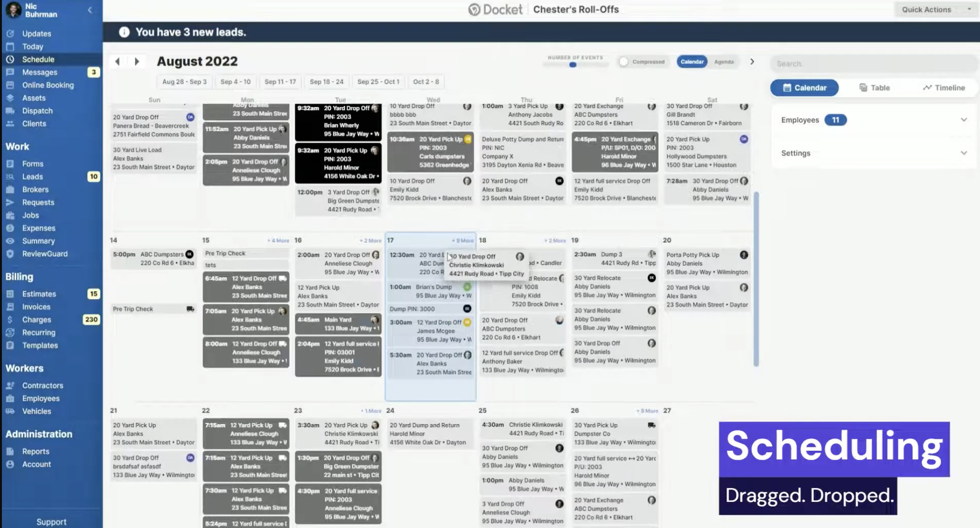Expand the Employees section
The width and height of the screenshot is (980, 528).
coord(963,120)
